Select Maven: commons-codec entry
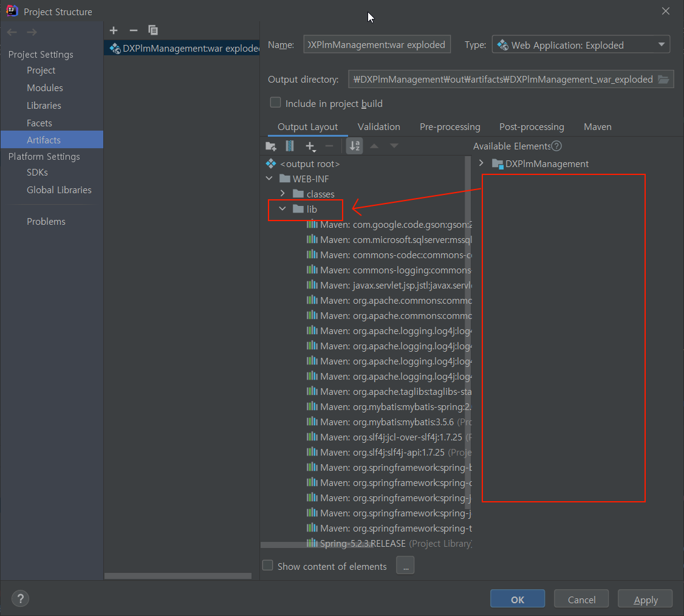The width and height of the screenshot is (684, 616). (x=389, y=255)
